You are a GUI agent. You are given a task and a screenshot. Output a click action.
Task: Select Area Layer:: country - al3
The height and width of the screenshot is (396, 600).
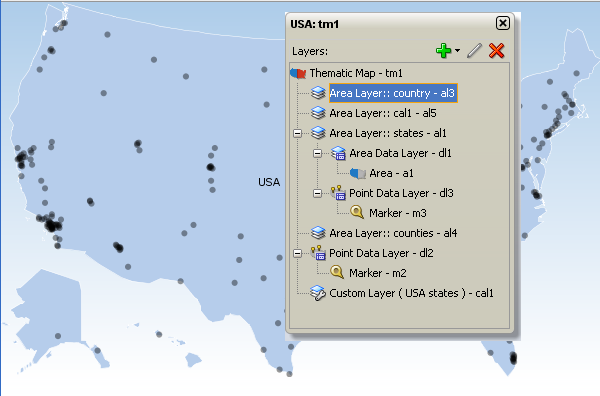[x=393, y=93]
